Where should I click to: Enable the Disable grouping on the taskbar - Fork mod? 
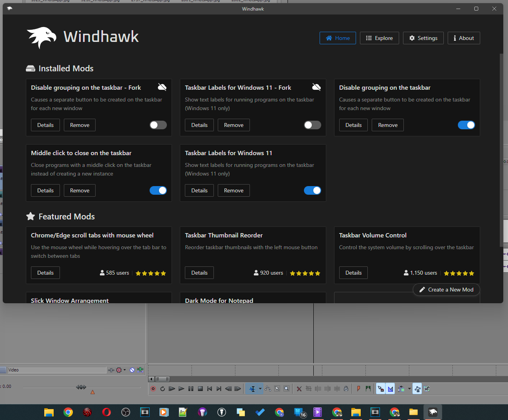pyautogui.click(x=158, y=125)
